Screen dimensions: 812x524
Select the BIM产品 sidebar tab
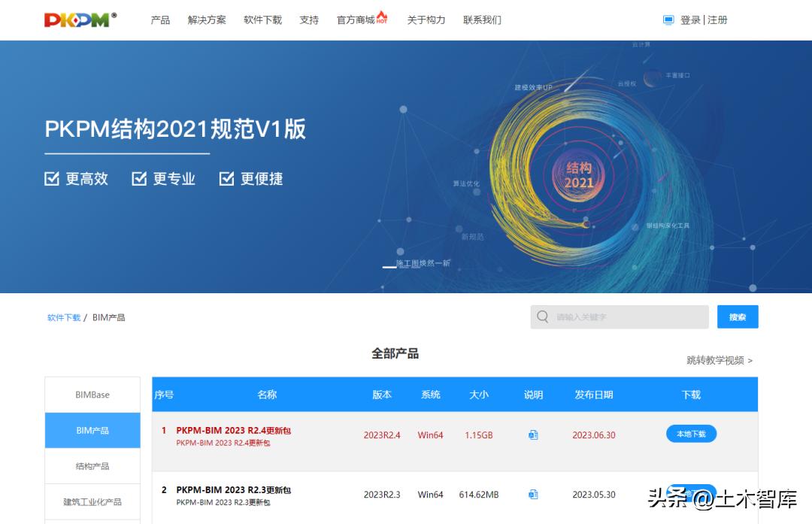tap(92, 430)
